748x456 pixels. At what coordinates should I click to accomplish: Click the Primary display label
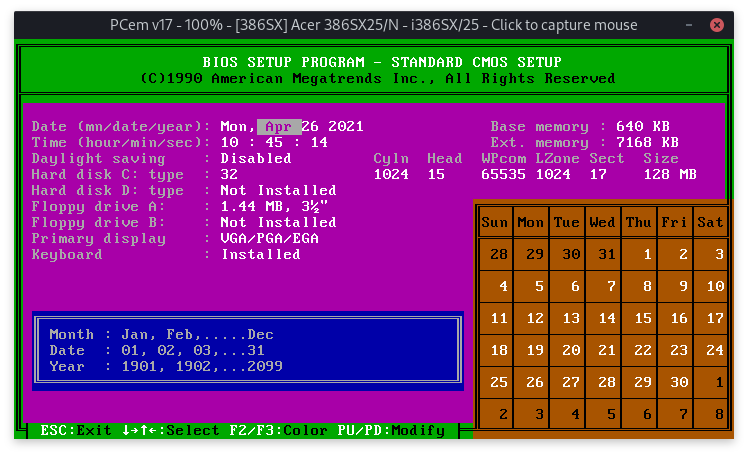(x=99, y=238)
